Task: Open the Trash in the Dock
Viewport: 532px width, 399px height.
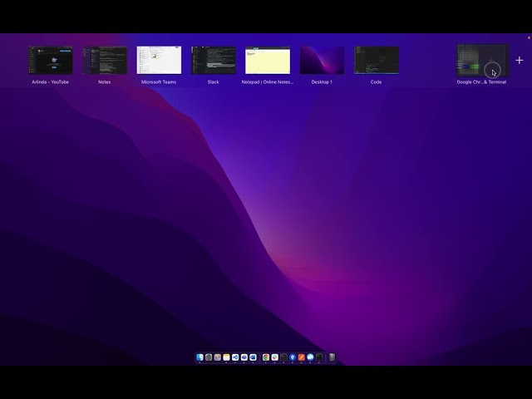Action: [x=332, y=357]
